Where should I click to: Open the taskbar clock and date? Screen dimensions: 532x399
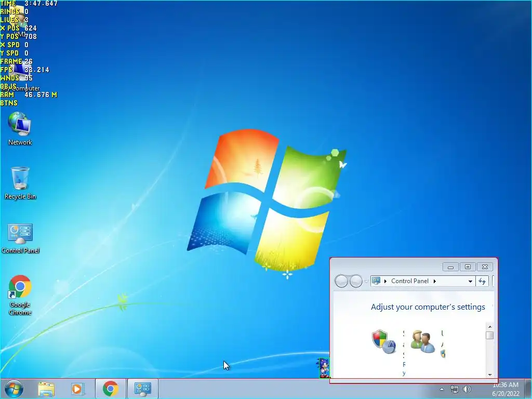[506, 389]
